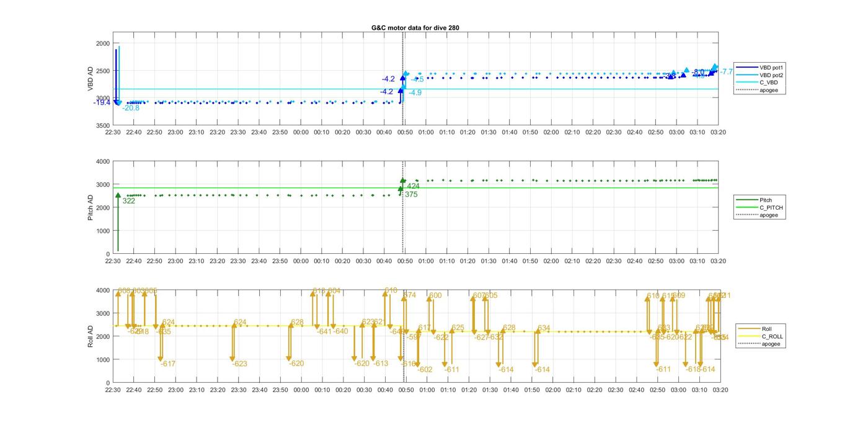
Task: Click the '-617' roll data label
Action: pyautogui.click(x=168, y=364)
